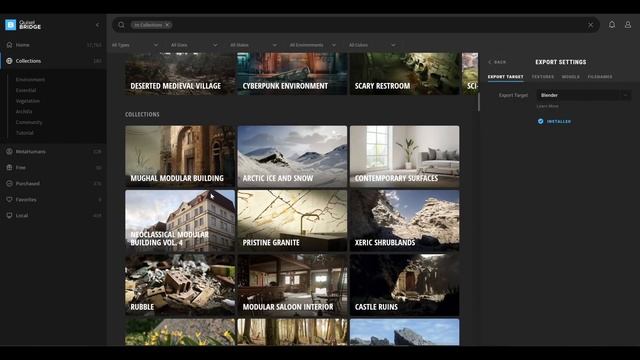Switch to the Models tab
The height and width of the screenshot is (360, 640).
coord(570,77)
